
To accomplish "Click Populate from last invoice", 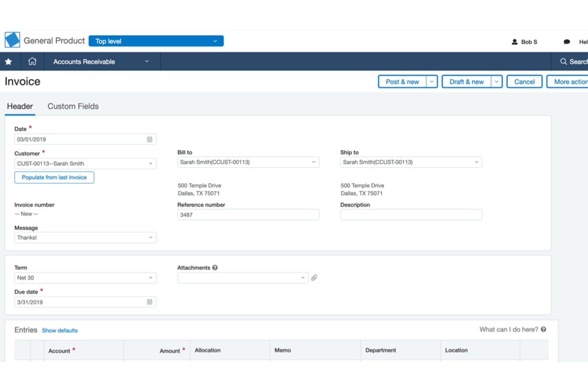I will (x=54, y=178).
